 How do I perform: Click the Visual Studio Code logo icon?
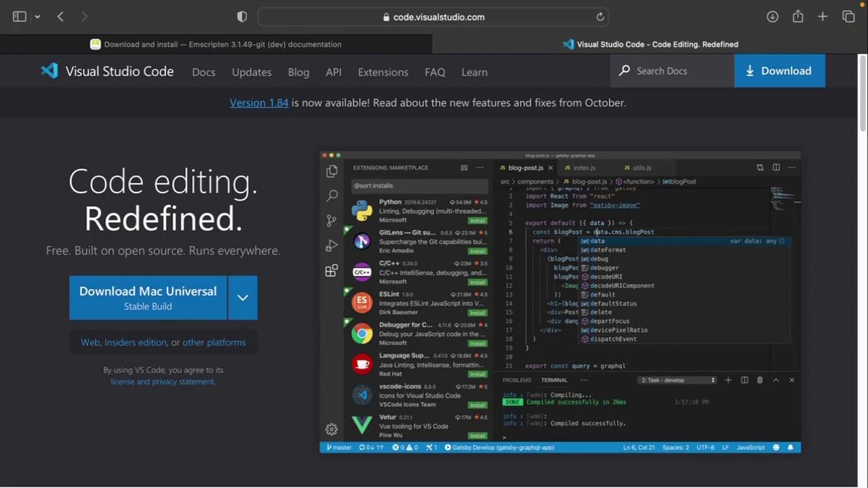50,71
